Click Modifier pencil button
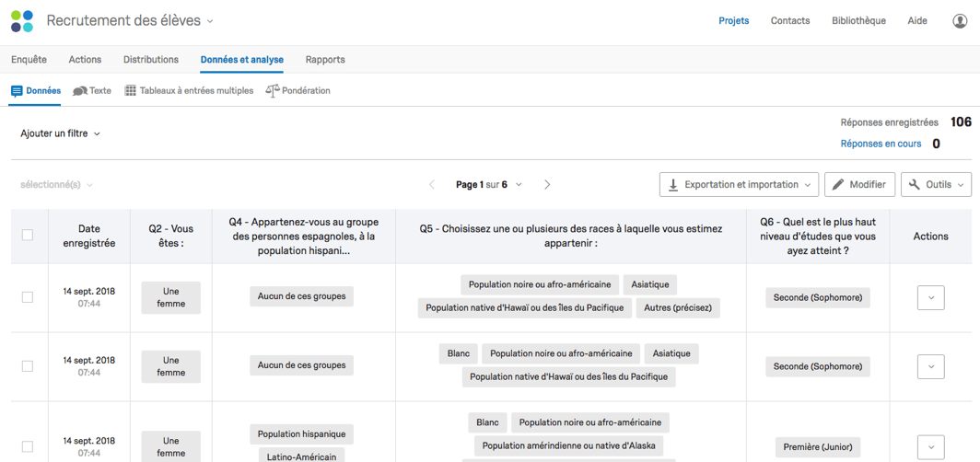The image size is (980, 462). [x=859, y=185]
